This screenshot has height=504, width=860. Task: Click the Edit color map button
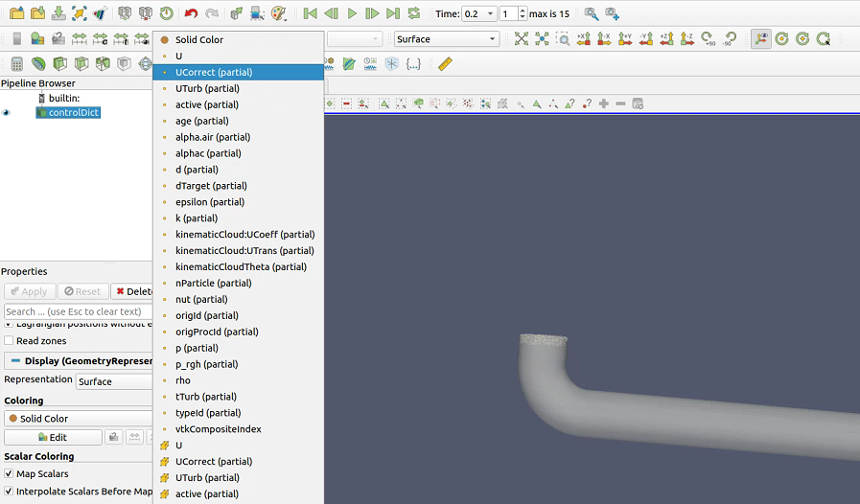(x=53, y=437)
